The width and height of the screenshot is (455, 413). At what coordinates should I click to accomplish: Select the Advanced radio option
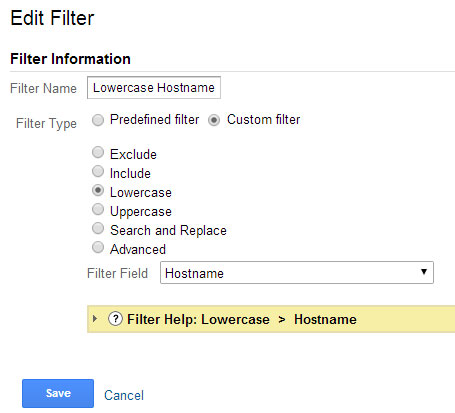tap(98, 247)
